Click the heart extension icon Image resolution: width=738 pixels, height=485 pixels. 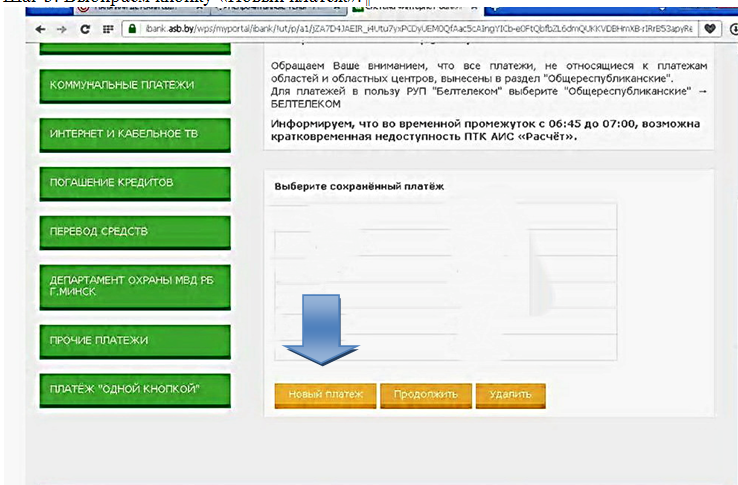710,29
